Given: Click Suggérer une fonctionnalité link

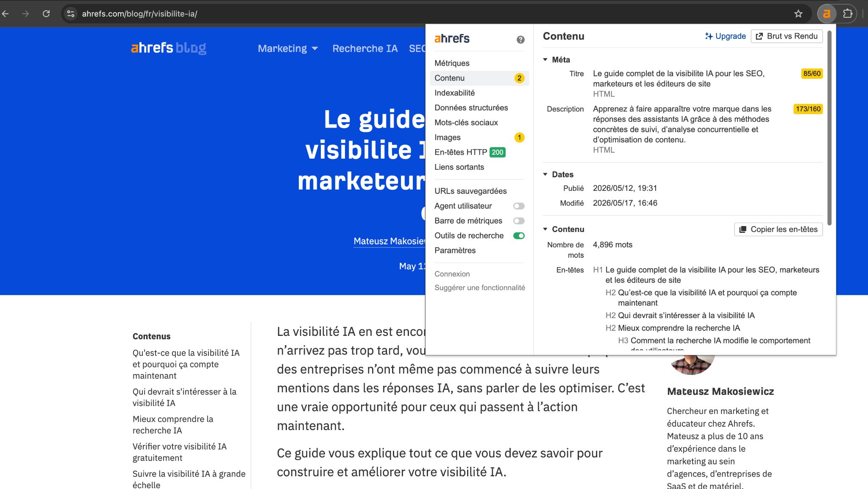Looking at the screenshot, I should pyautogui.click(x=479, y=288).
